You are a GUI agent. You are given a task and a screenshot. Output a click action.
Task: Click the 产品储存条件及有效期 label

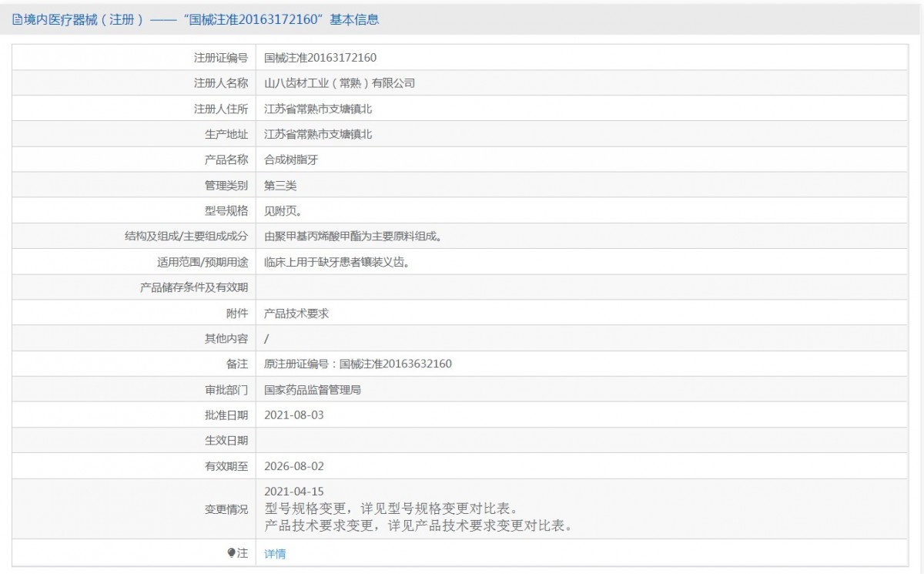click(194, 287)
